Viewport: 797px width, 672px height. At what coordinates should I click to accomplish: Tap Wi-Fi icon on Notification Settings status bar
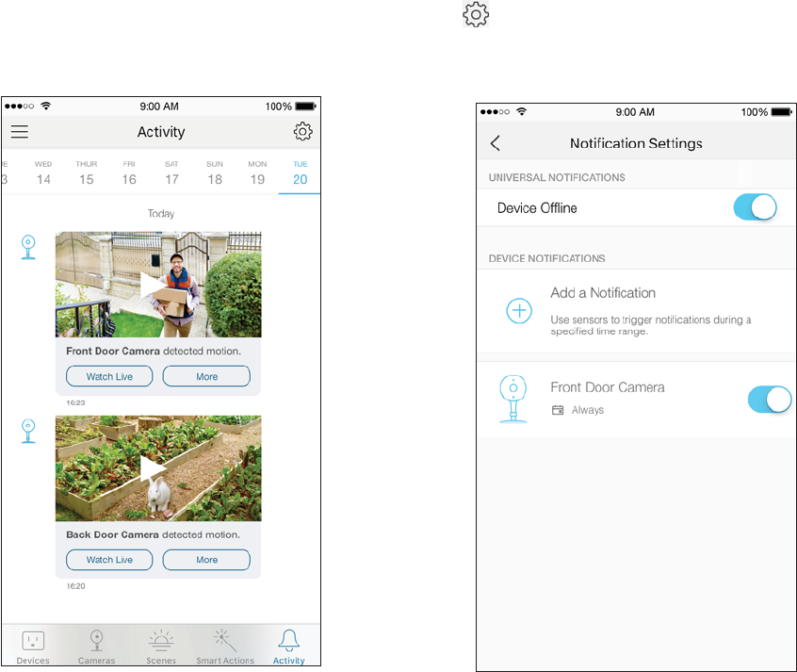click(x=522, y=111)
